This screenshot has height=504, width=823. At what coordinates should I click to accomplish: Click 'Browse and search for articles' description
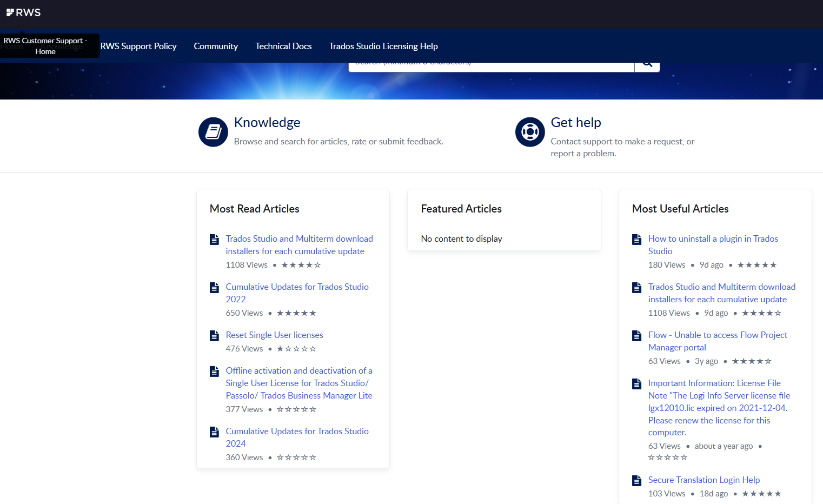click(x=339, y=142)
